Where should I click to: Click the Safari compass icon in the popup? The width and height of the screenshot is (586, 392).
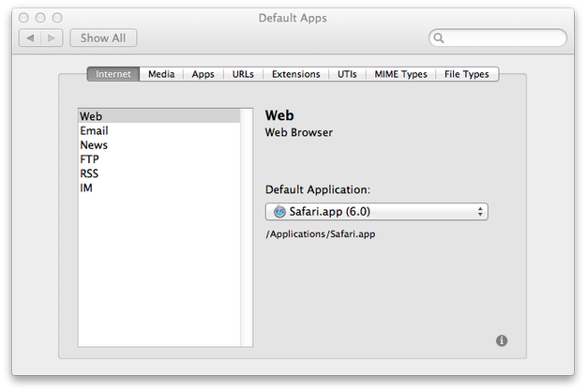point(279,212)
